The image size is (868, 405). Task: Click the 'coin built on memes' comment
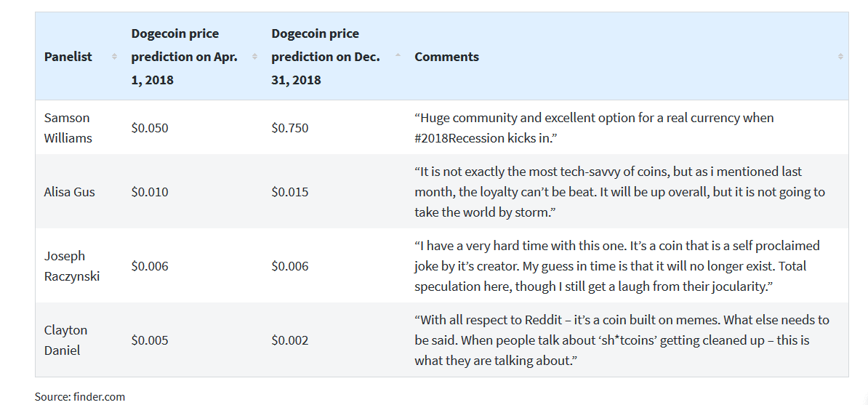pyautogui.click(x=621, y=340)
